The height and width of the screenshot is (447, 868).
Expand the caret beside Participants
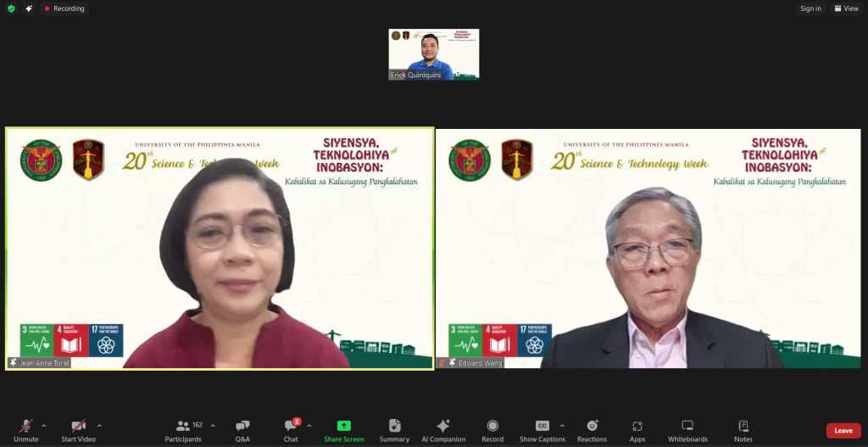pyautogui.click(x=212, y=425)
